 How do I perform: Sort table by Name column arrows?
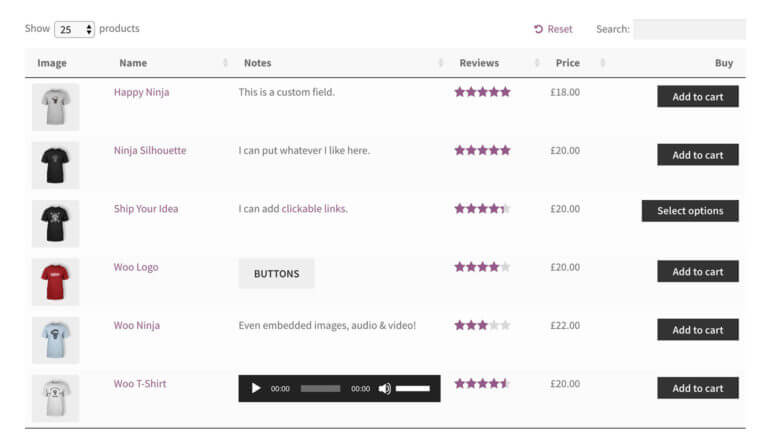225,63
